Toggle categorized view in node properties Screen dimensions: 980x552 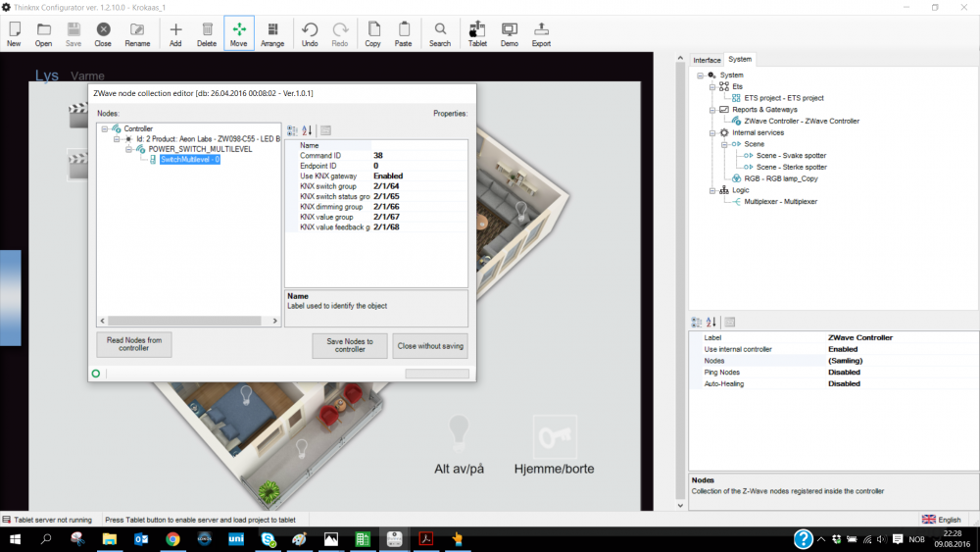tap(292, 130)
